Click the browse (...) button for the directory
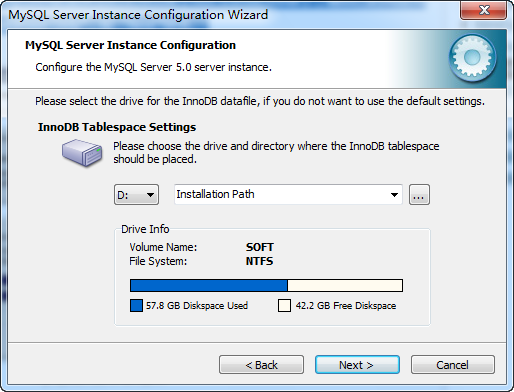Image resolution: width=514 pixels, height=392 pixels. [x=419, y=194]
